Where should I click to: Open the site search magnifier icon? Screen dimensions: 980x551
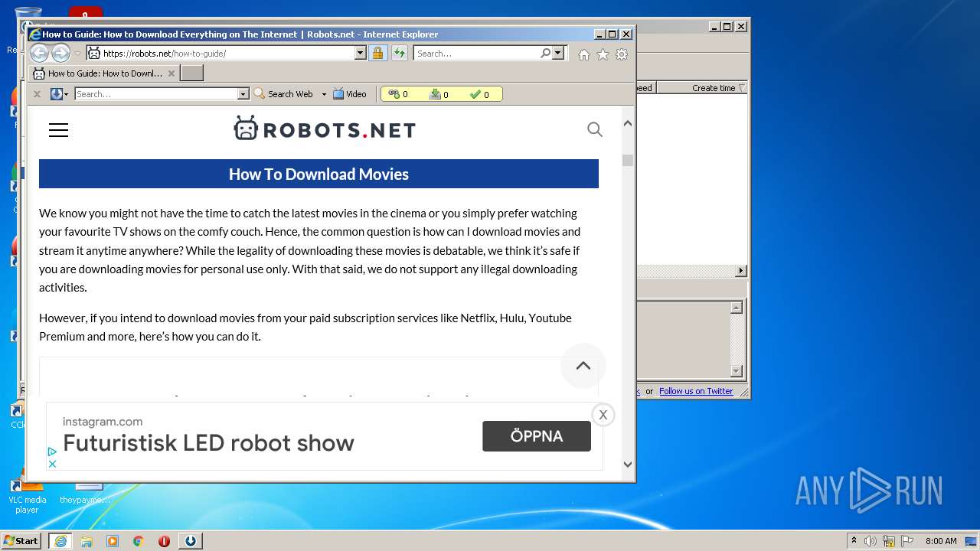pyautogui.click(x=595, y=129)
